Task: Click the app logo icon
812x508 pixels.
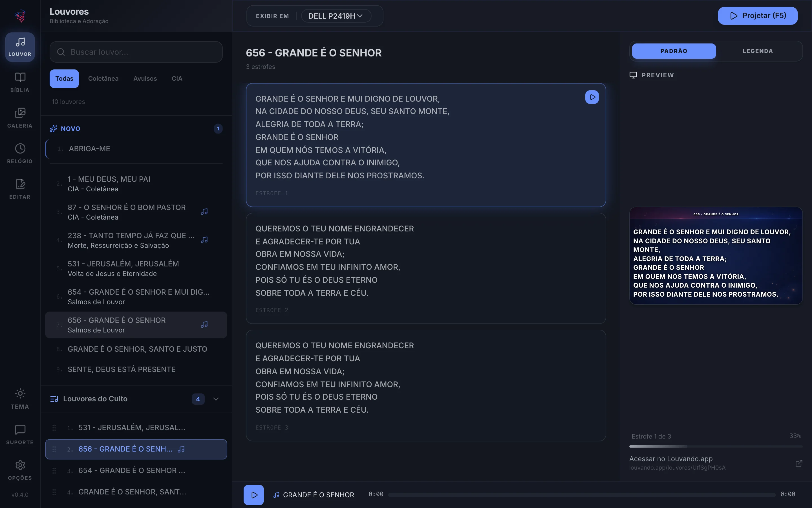Action: pos(20,16)
